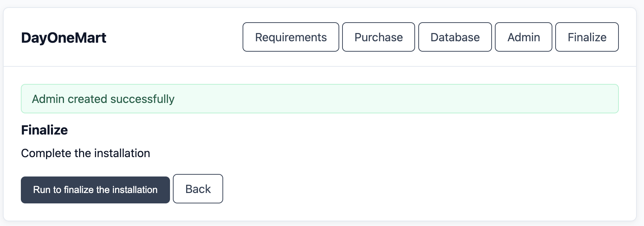Return to previous step via Back
Viewport: 644px width, 226px height.
(198, 189)
